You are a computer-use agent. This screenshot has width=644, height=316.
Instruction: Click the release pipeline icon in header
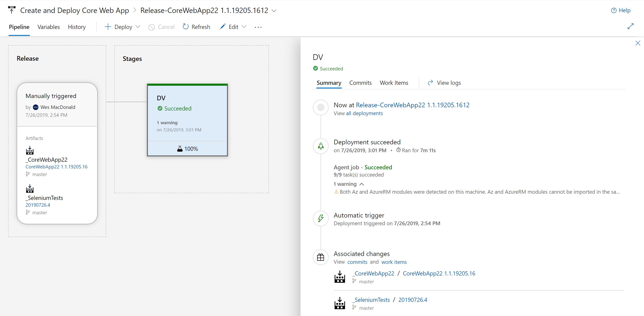[12, 10]
